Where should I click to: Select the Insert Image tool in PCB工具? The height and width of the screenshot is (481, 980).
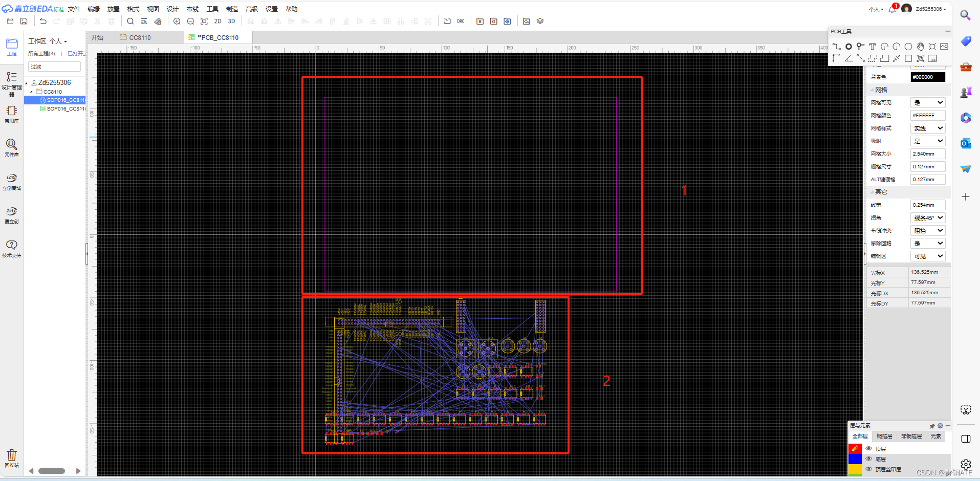click(944, 47)
